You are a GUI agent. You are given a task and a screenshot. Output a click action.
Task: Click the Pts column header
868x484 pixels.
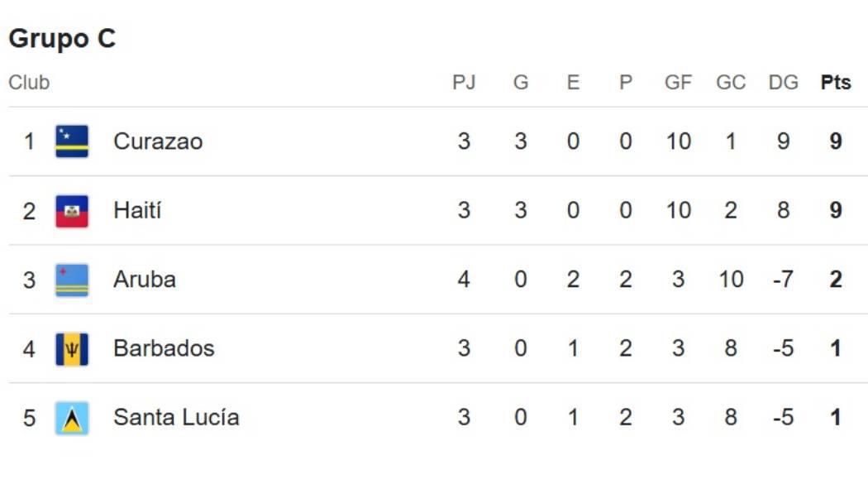coord(836,83)
